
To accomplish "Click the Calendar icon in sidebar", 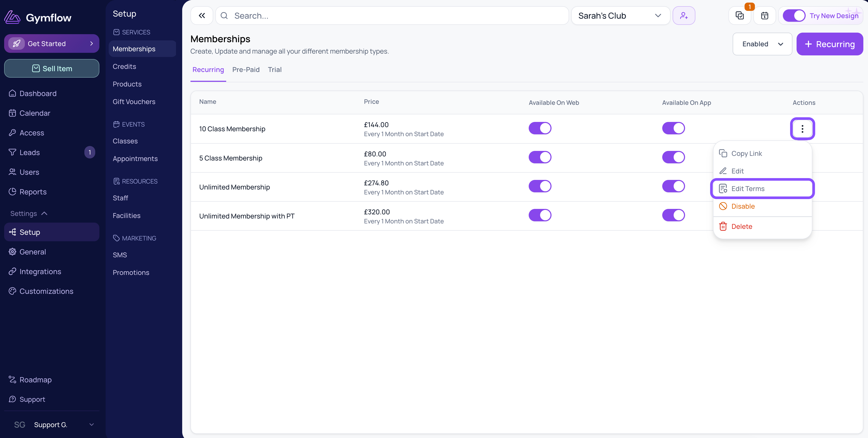I will [x=12, y=113].
